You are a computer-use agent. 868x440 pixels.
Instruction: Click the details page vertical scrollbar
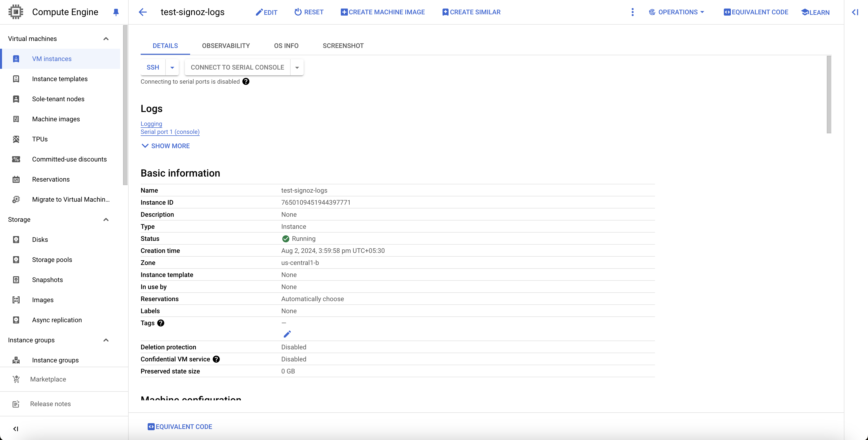coord(829,94)
